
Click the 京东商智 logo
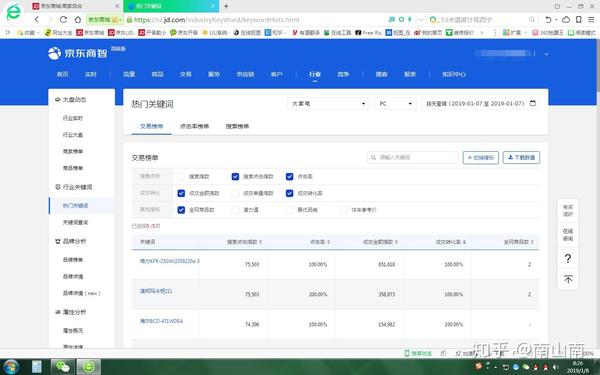pyautogui.click(x=78, y=53)
